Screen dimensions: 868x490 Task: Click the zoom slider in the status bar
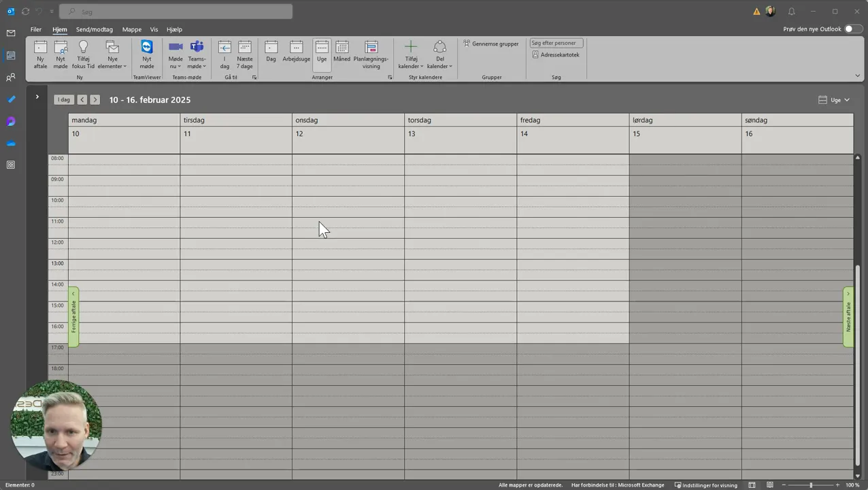coord(811,485)
